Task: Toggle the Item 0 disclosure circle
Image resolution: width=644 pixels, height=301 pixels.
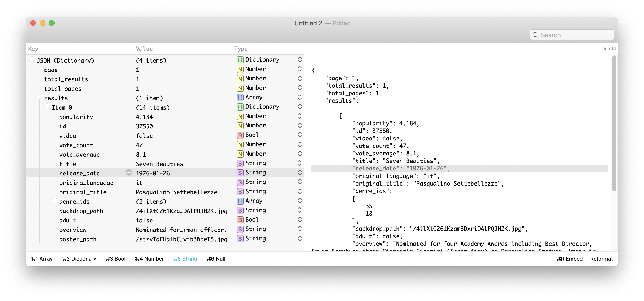Action: point(47,107)
